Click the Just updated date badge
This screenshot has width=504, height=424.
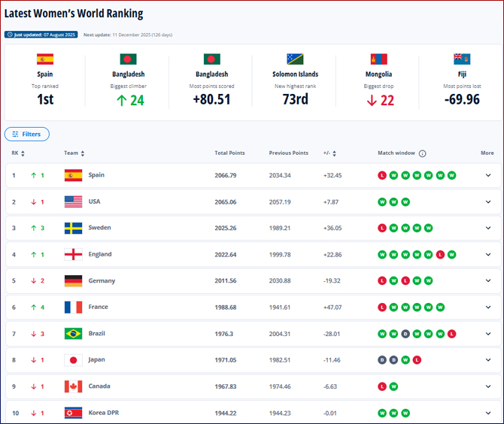(41, 35)
